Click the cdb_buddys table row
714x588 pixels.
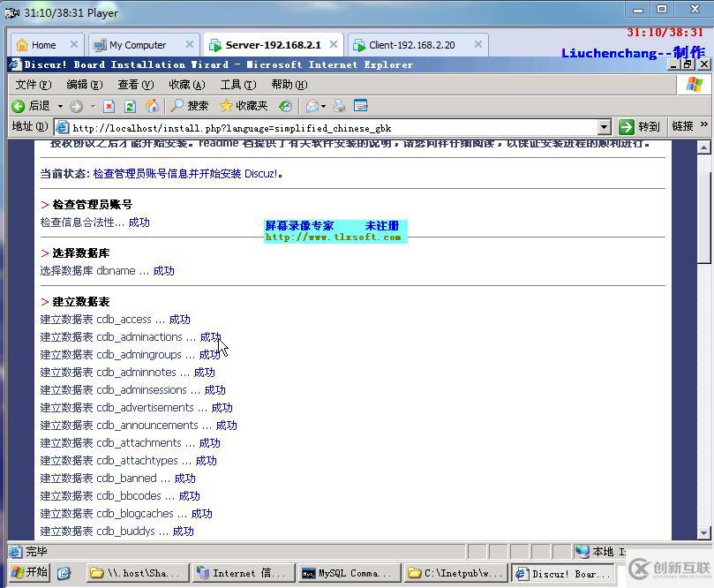pyautogui.click(x=117, y=531)
